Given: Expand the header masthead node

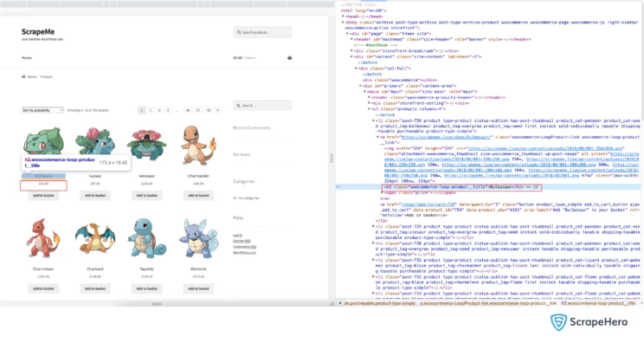Looking at the screenshot, I should (351, 40).
